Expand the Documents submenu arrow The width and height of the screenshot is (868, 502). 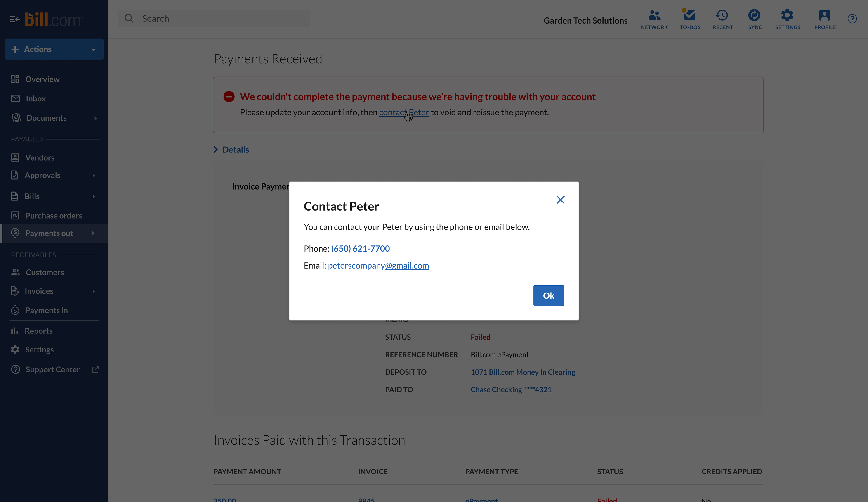coord(95,118)
